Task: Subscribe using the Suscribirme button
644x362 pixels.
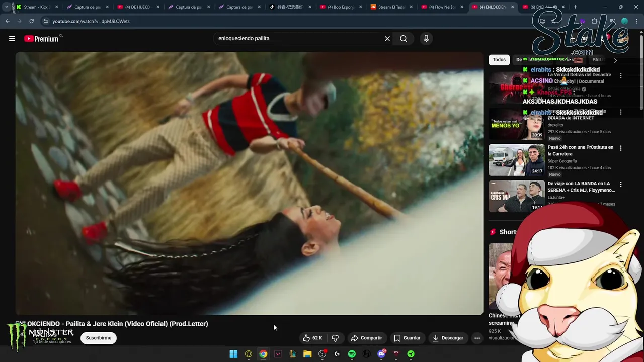Action: pyautogui.click(x=99, y=338)
